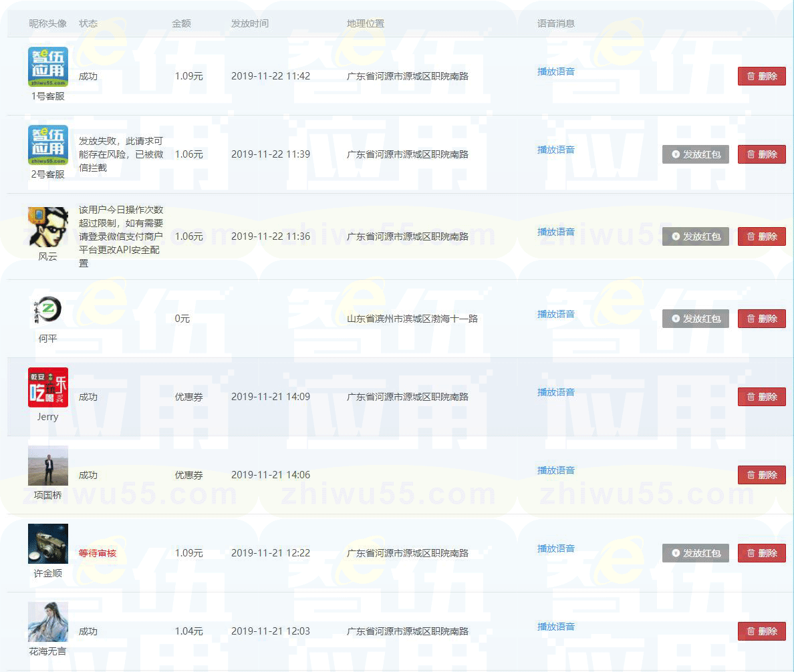Play voice message in Jerry's row
The image size is (794, 672).
point(555,392)
